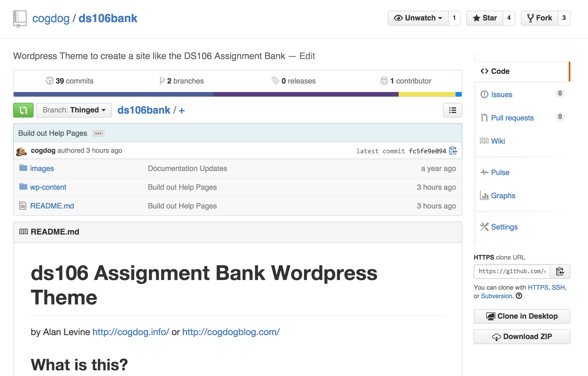The width and height of the screenshot is (588, 376).
Task: Open the Pulse section
Action: tap(500, 172)
